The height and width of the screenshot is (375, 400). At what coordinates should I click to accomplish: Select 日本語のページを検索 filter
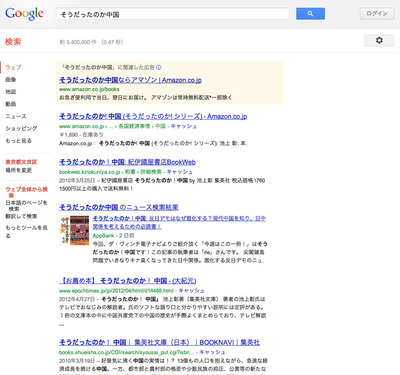[x=26, y=205]
